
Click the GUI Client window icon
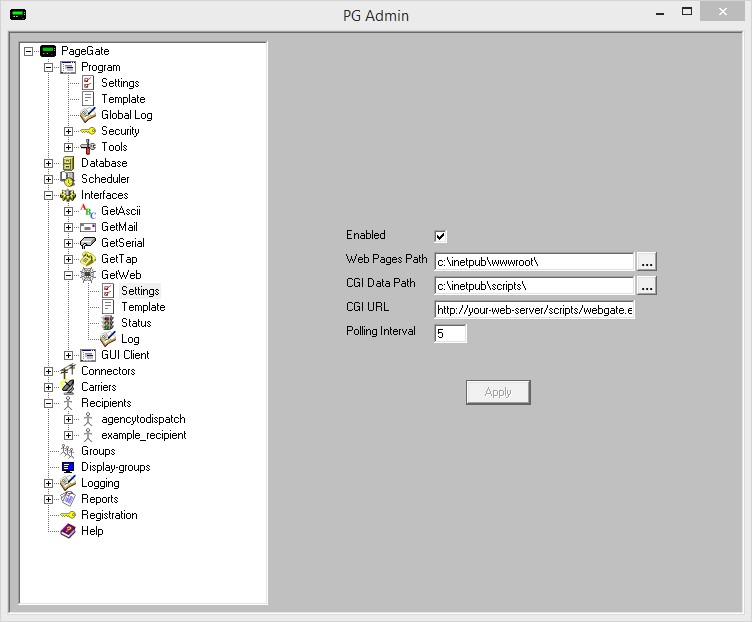coord(88,355)
